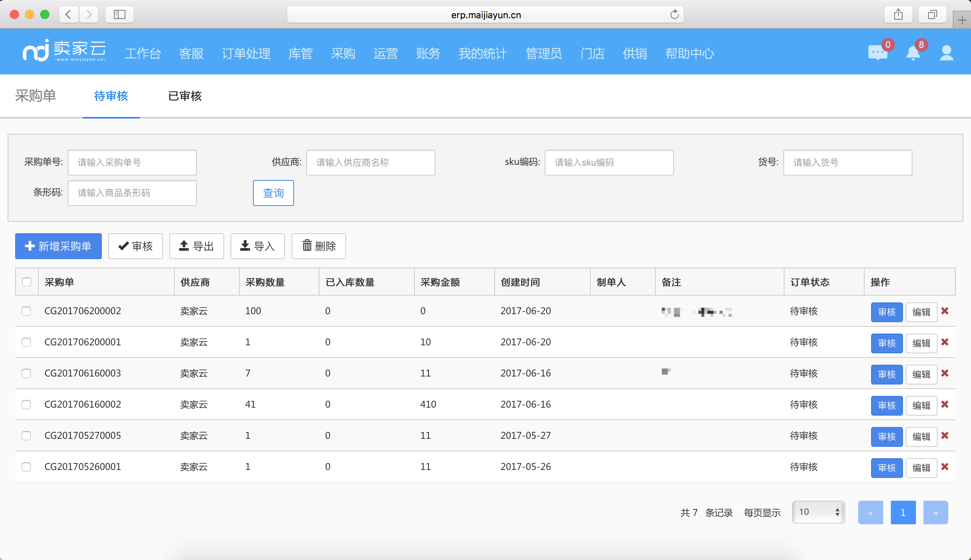971x560 pixels.
Task: Check the box for CG201706160002
Action: (x=26, y=404)
